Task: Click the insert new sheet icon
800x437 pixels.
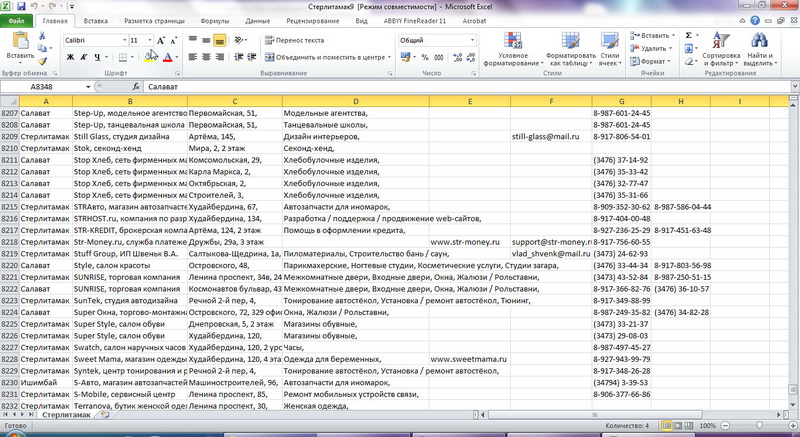Action: tap(105, 415)
